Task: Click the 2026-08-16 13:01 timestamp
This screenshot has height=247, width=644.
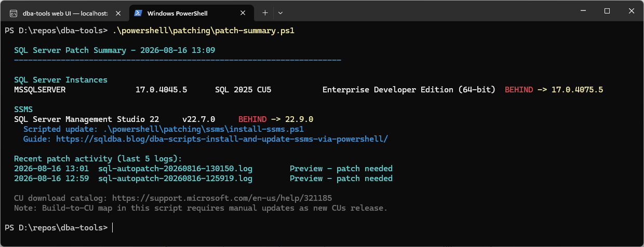Action: pyautogui.click(x=51, y=169)
